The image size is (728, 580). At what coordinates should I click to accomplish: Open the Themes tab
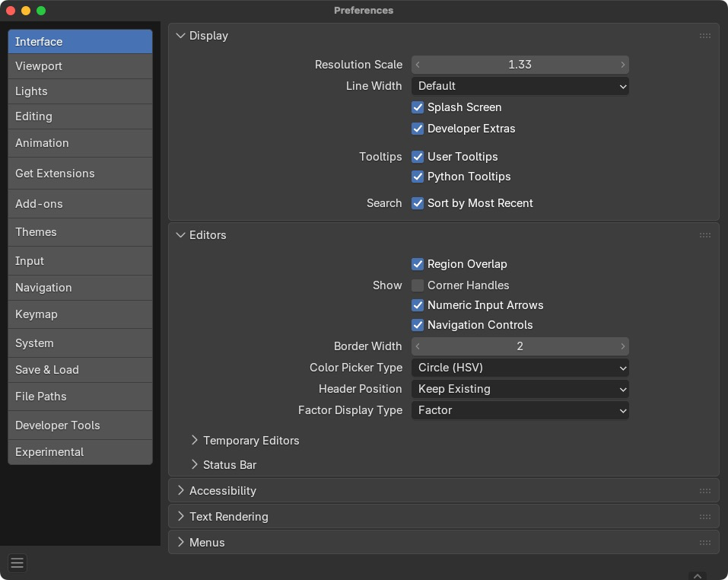81,231
